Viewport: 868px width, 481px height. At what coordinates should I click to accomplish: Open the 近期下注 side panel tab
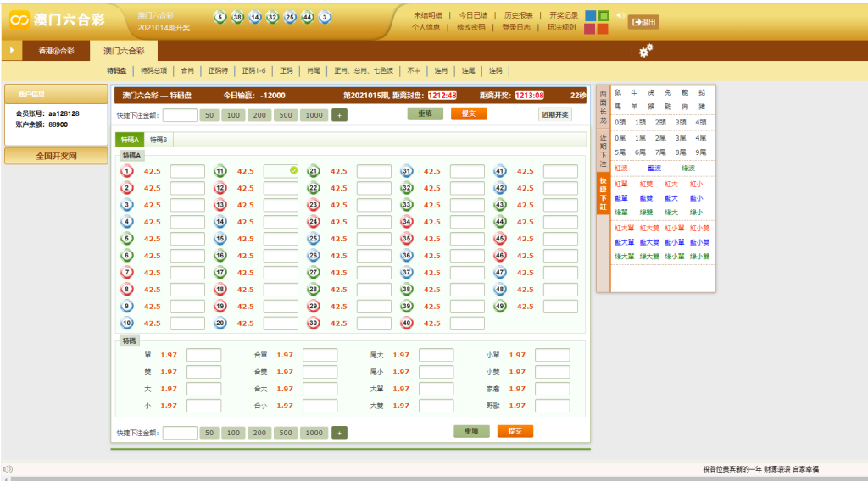click(603, 150)
